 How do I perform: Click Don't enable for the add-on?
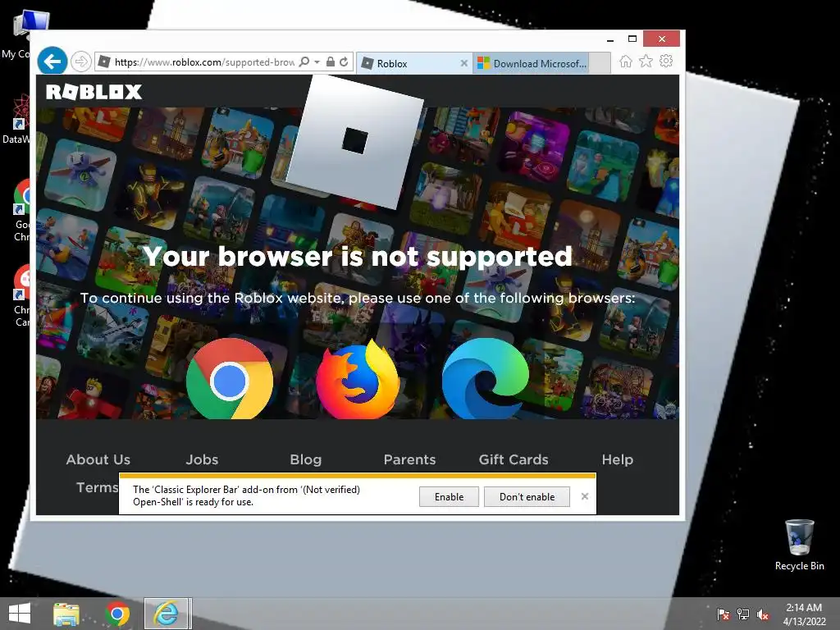(x=527, y=496)
